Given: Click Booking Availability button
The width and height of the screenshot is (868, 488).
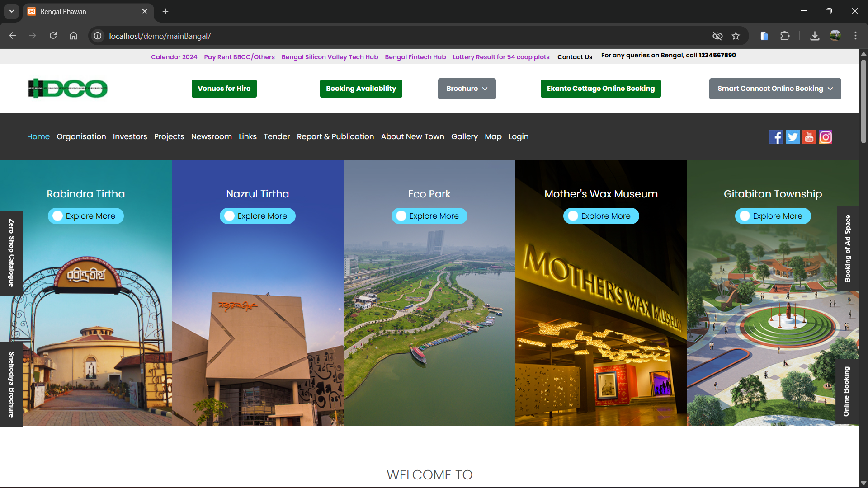Looking at the screenshot, I should (361, 89).
